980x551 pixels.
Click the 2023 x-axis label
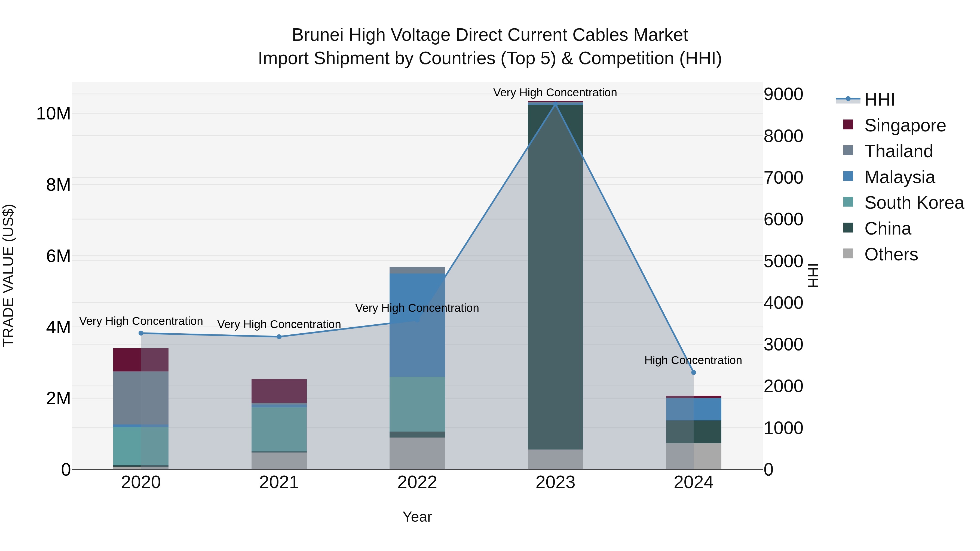[555, 482]
